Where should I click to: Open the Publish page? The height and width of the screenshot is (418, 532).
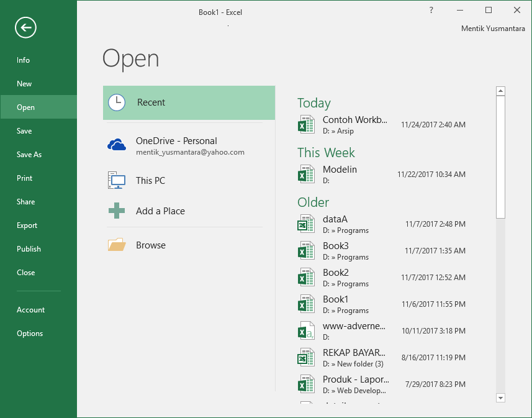click(38, 248)
